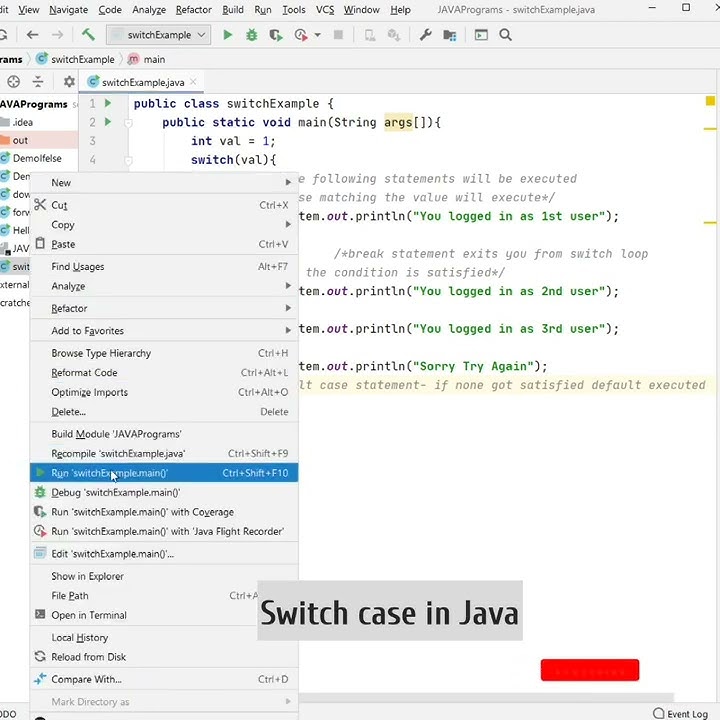Screen dimensions: 720x720
Task: Click the Debug bug icon in toolbar
Action: (252, 35)
